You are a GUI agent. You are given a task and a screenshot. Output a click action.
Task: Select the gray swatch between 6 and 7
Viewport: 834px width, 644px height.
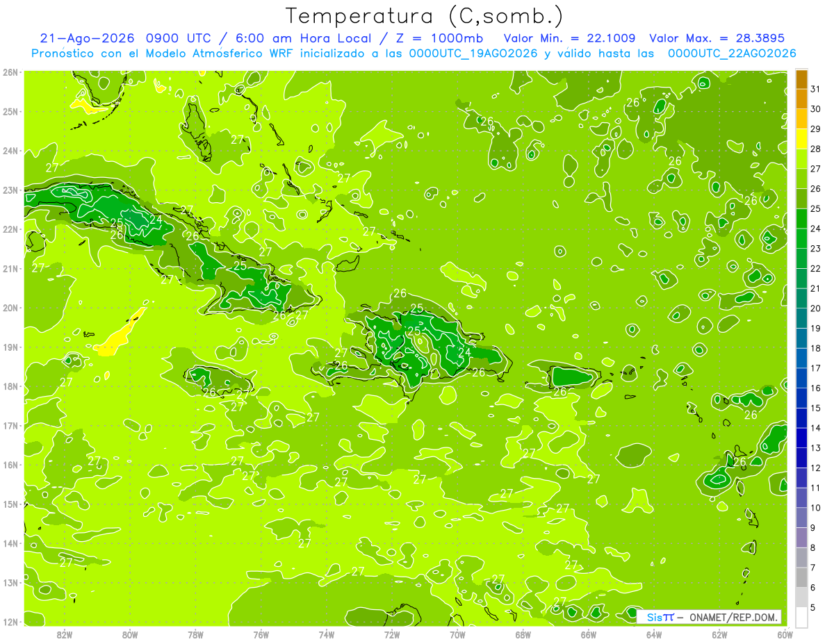point(801,577)
